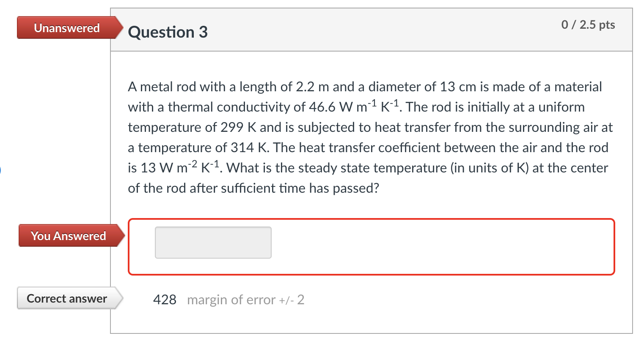Viewport: 644px width, 344px height.
Task: Click the You Answered pointer badge
Action: (69, 235)
